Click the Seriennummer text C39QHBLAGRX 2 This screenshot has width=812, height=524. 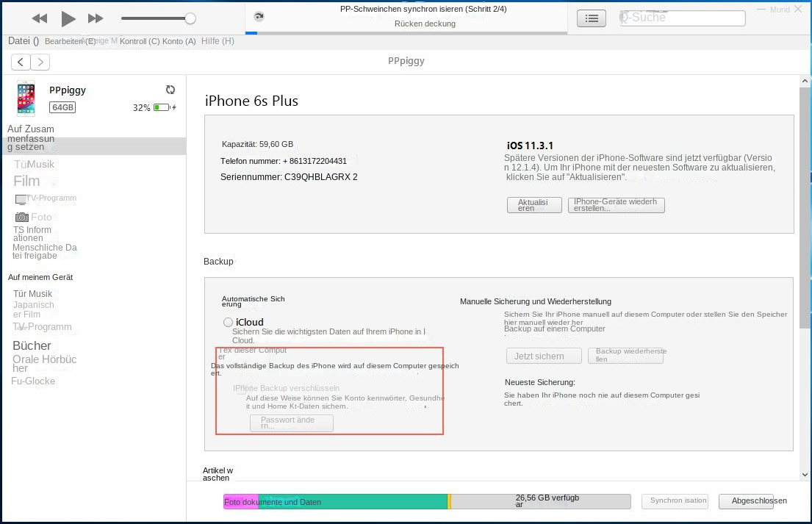point(321,177)
